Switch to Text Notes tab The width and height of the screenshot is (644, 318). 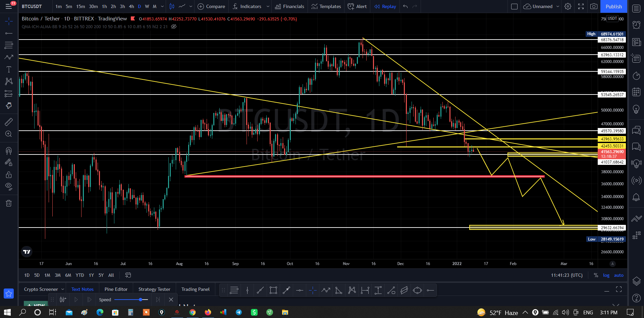(83, 289)
